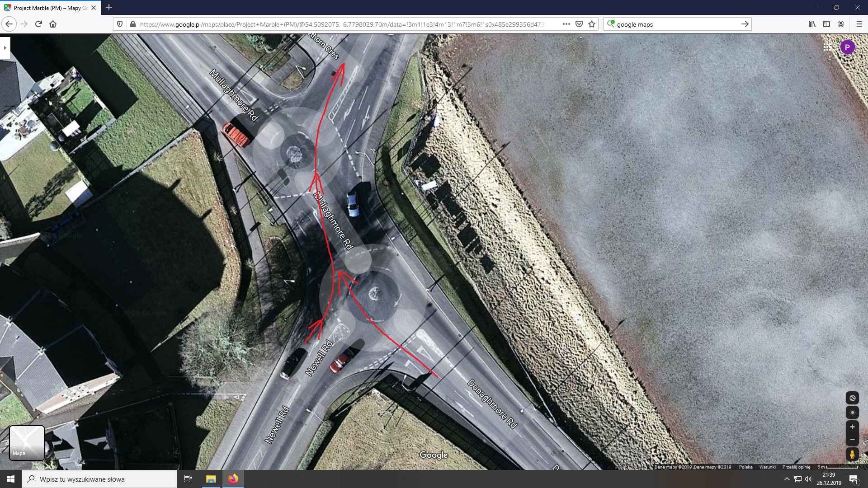Show your current location on map

[x=852, y=413]
